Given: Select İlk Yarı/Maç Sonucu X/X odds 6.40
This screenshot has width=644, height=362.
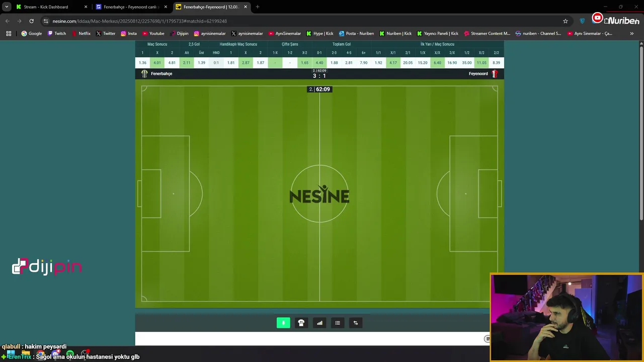Looking at the screenshot, I should tap(437, 63).
